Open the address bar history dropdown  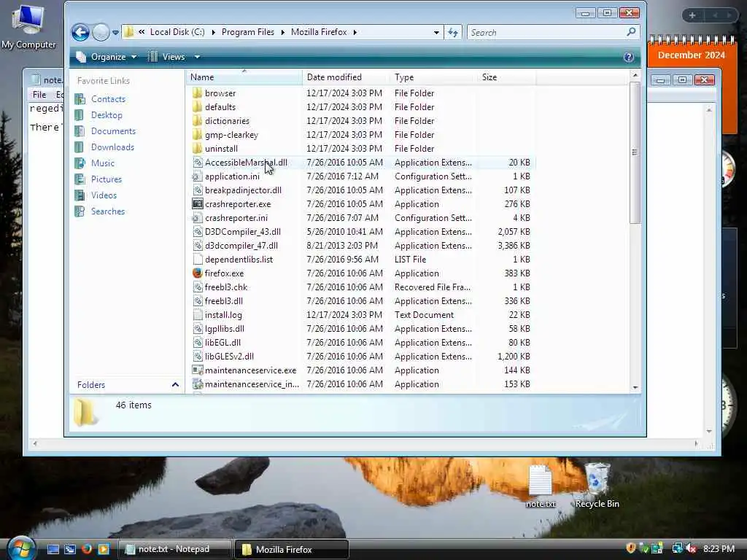(x=436, y=32)
